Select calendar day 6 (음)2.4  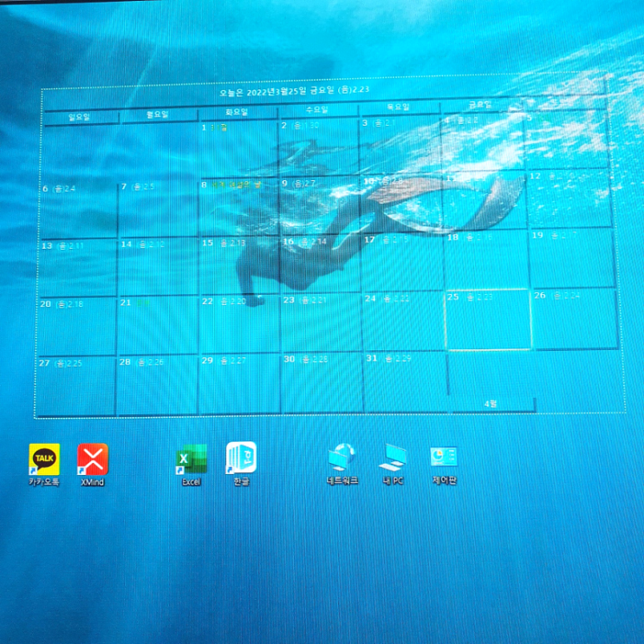coord(79,211)
